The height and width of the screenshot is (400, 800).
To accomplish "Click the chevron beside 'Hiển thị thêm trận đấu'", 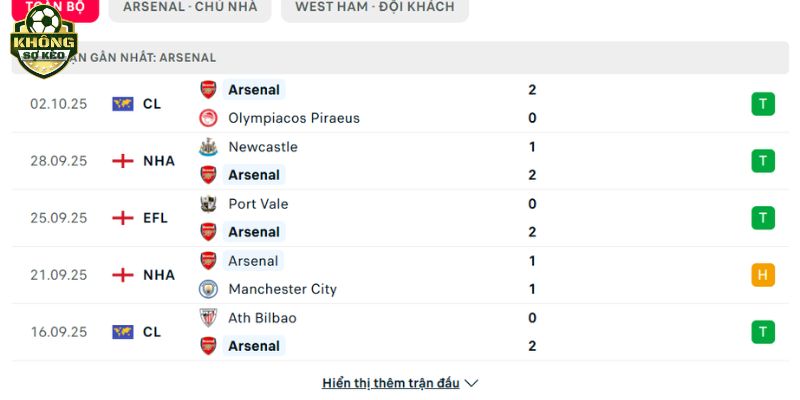I will (472, 383).
